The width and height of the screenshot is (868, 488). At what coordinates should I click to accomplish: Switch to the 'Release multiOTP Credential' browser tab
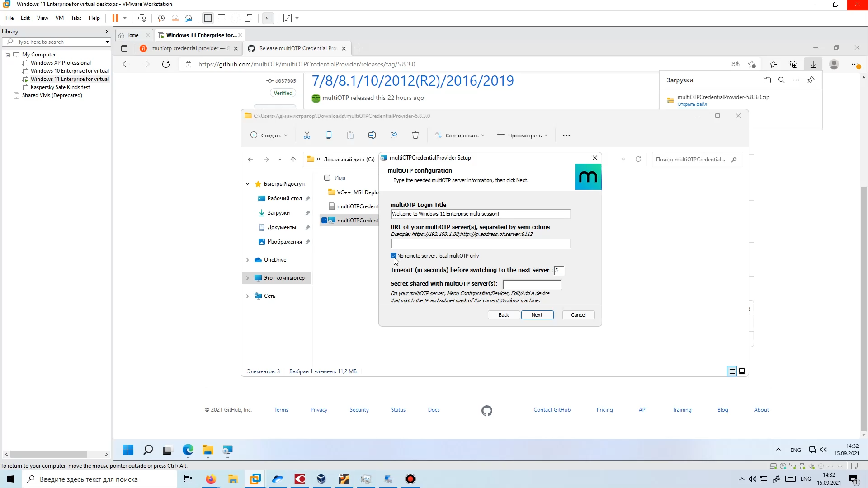[x=294, y=48]
